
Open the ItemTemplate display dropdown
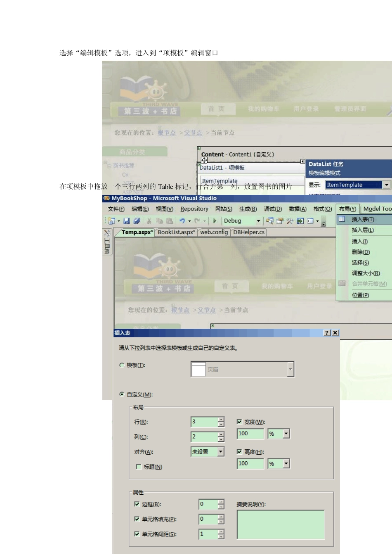(387, 185)
